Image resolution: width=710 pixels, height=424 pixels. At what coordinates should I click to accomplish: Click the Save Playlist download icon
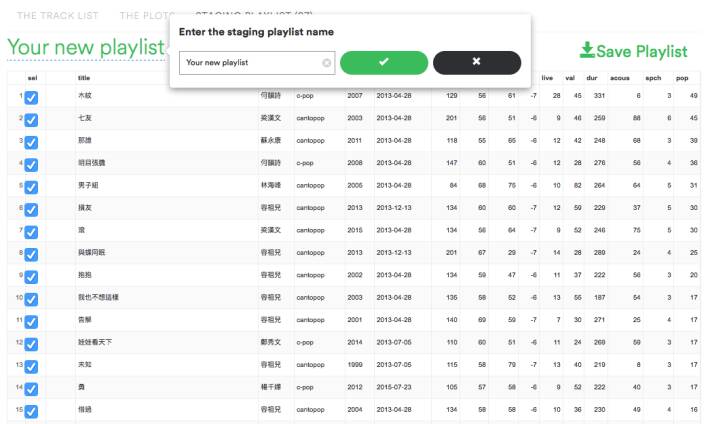pyautogui.click(x=587, y=50)
